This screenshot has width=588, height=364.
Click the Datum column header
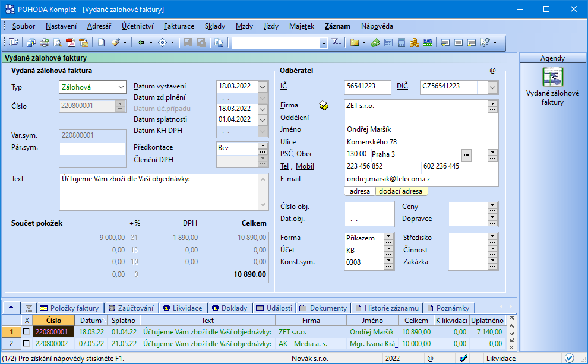tap(91, 321)
